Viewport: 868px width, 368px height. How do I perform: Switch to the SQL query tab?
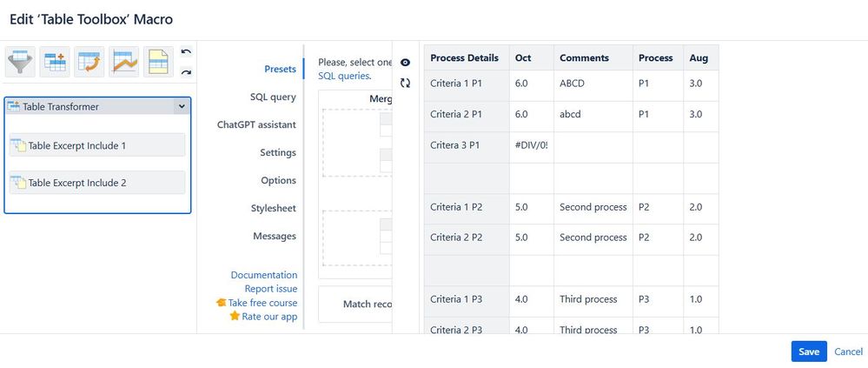272,97
